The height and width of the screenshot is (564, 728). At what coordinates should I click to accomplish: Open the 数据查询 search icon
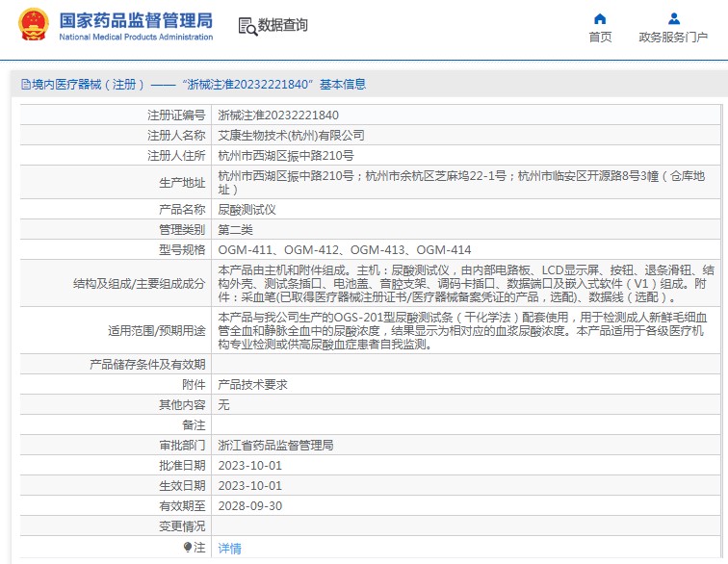click(x=247, y=26)
